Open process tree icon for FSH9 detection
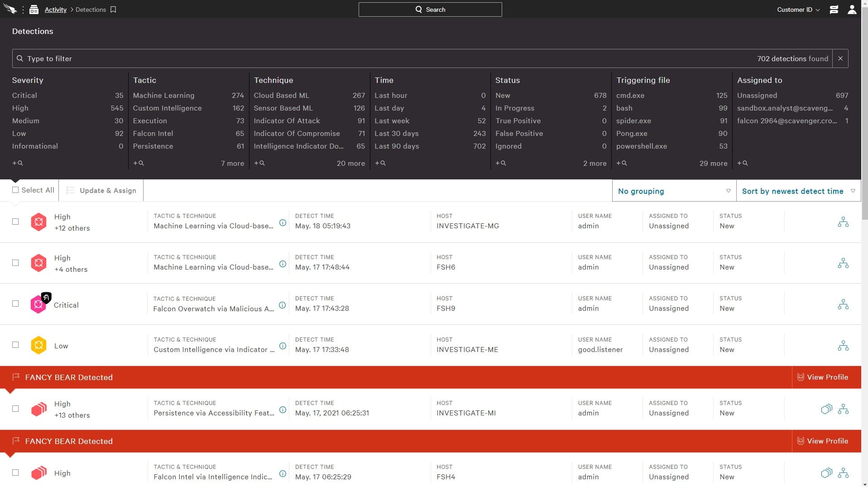Image resolution: width=868 pixels, height=487 pixels. (x=843, y=304)
